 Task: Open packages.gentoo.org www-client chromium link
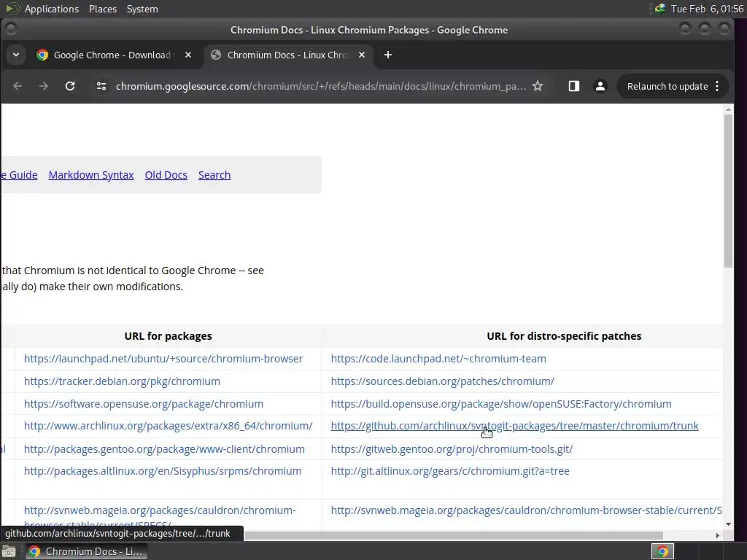pyautogui.click(x=164, y=449)
